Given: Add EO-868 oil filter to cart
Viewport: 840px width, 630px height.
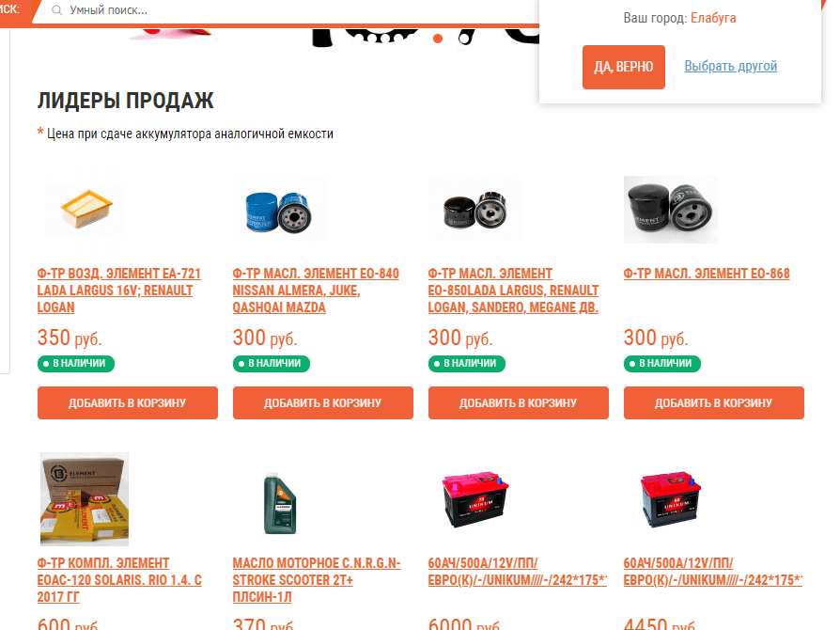Looking at the screenshot, I should pyautogui.click(x=714, y=402).
